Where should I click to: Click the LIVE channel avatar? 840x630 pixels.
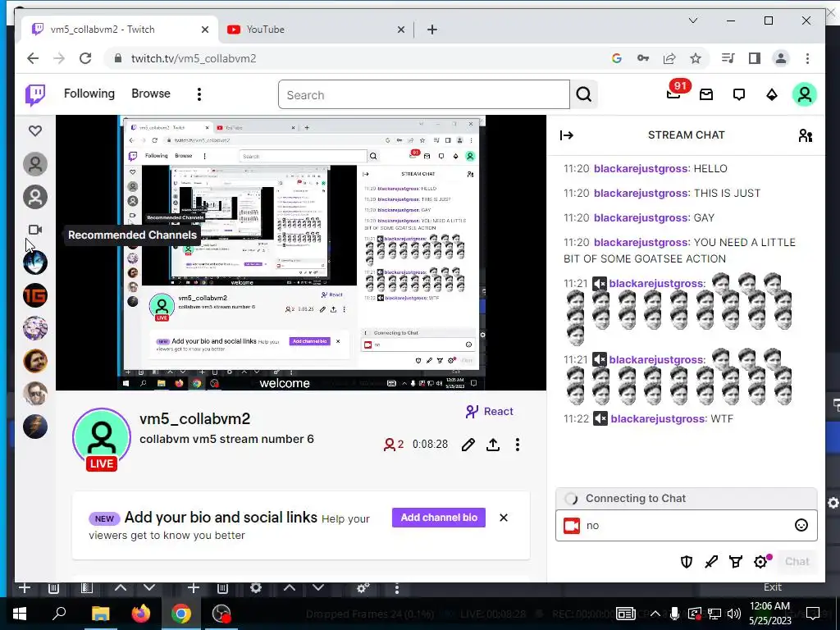(x=102, y=439)
